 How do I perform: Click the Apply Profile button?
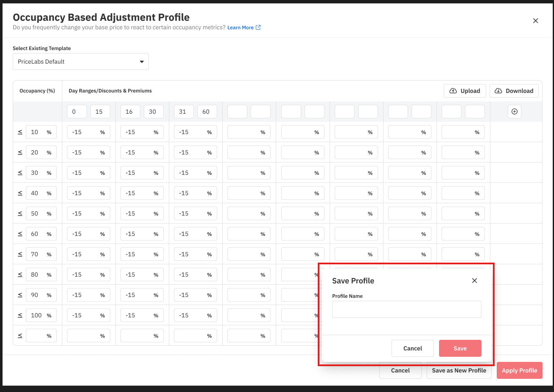519,370
